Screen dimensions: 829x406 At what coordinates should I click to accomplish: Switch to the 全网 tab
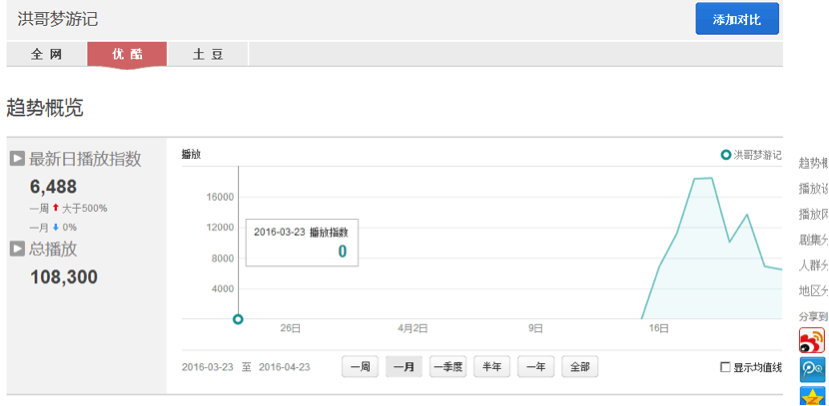[x=47, y=54]
